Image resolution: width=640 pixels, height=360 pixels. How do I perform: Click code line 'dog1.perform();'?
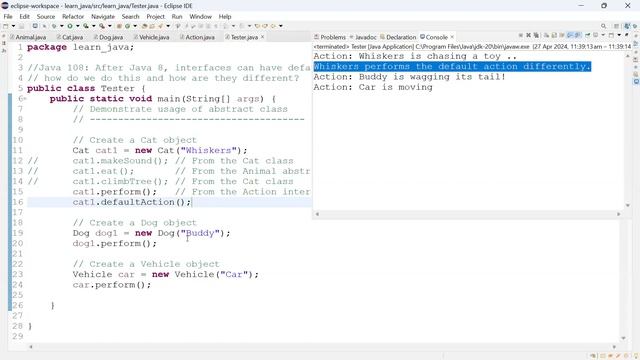click(115, 244)
